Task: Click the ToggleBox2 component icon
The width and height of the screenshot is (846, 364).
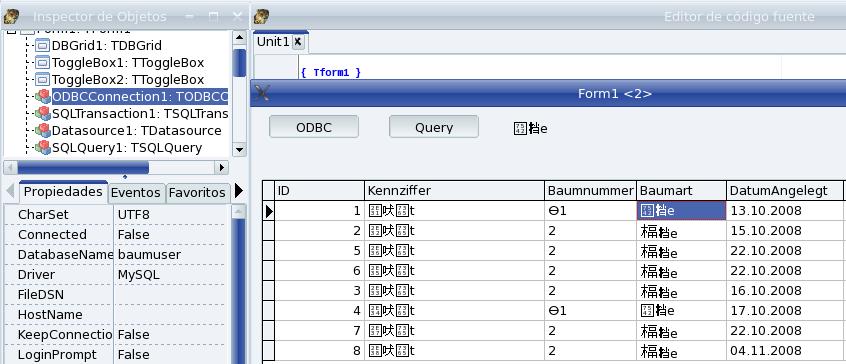Action: [42, 80]
